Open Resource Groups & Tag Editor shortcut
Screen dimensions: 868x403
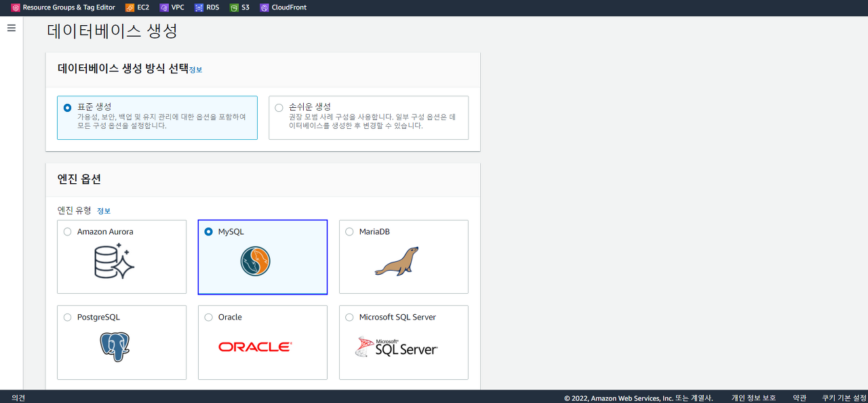coord(69,7)
